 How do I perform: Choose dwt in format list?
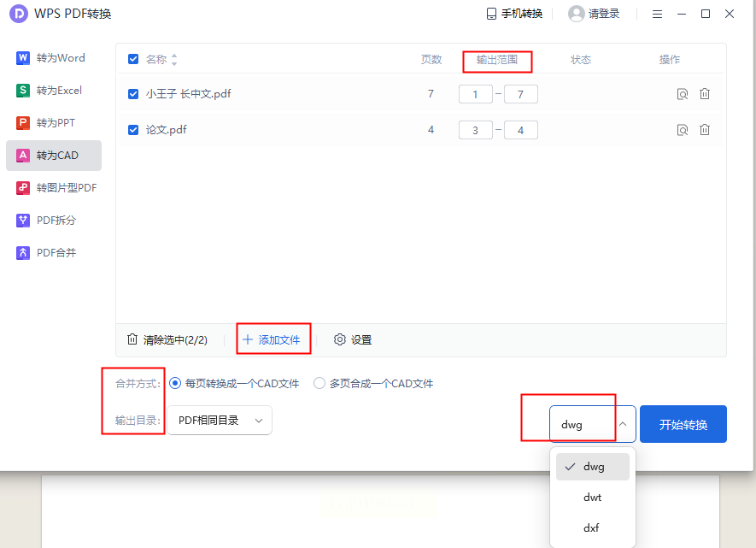pyautogui.click(x=593, y=498)
